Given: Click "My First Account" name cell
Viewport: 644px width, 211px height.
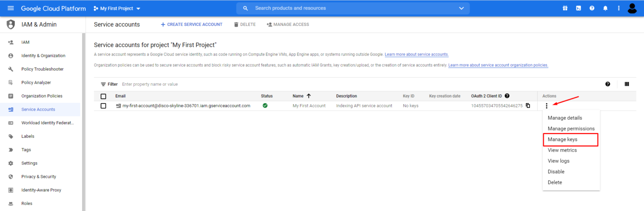Looking at the screenshot, I should (309, 105).
